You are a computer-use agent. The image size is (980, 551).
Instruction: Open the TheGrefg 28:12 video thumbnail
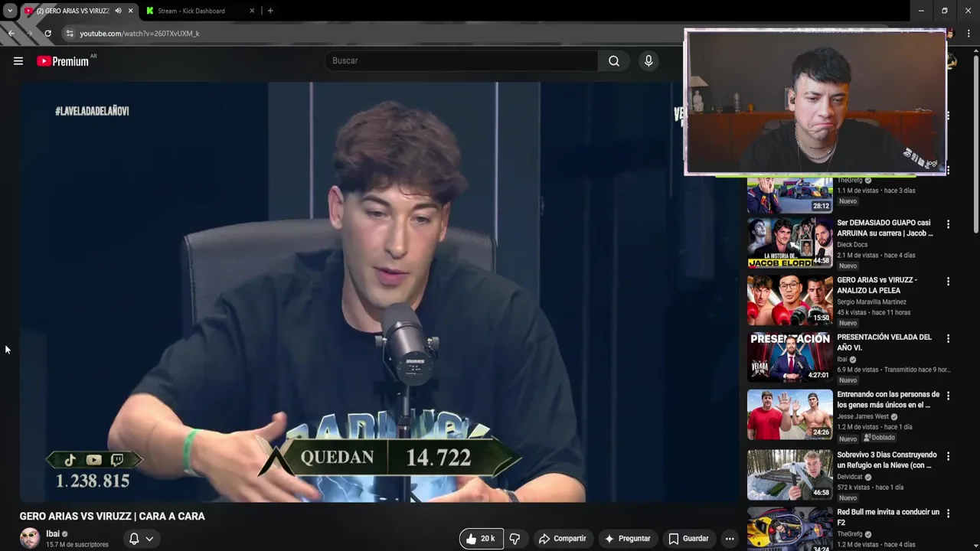(x=789, y=195)
